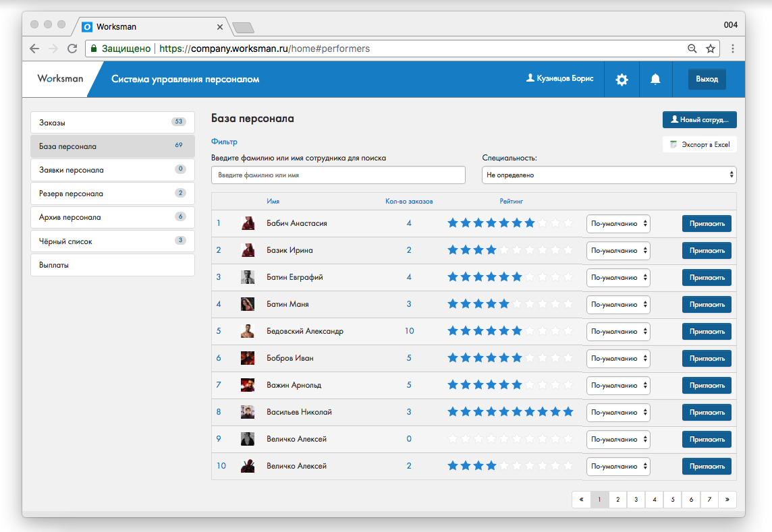Open По-умолчанию dropdown for Бабич Анастасия

pos(618,223)
